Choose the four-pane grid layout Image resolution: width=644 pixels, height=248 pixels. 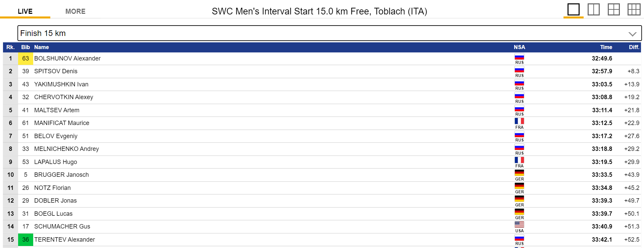[613, 9]
